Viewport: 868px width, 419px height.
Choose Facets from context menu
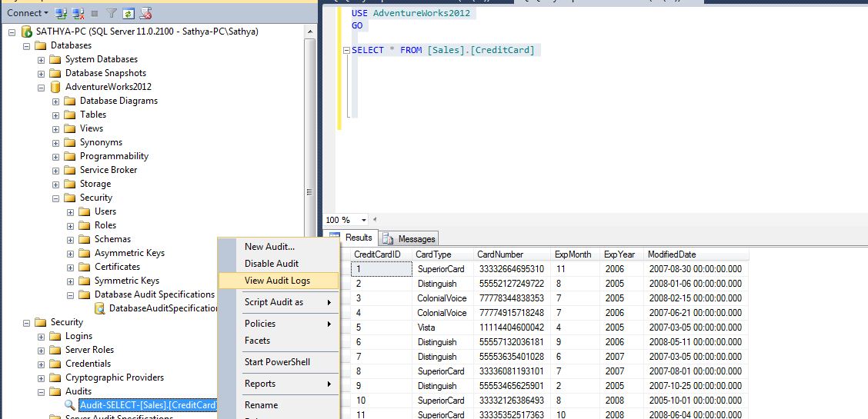(x=279, y=341)
